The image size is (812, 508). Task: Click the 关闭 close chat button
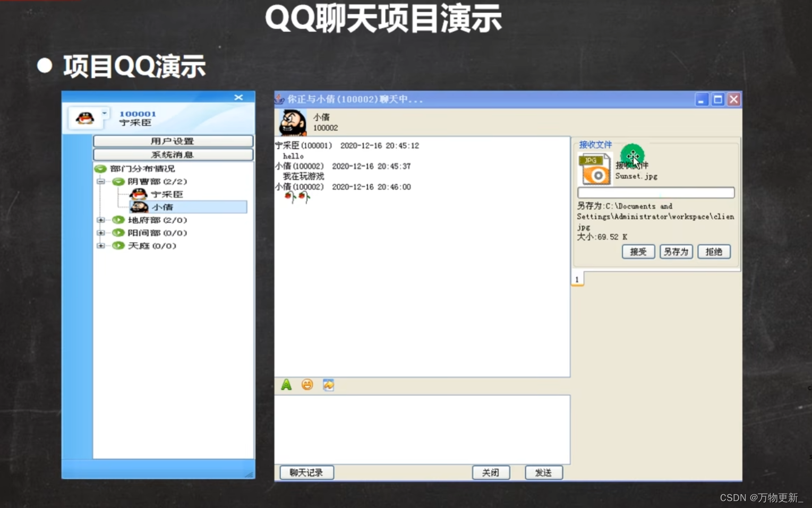(x=491, y=472)
